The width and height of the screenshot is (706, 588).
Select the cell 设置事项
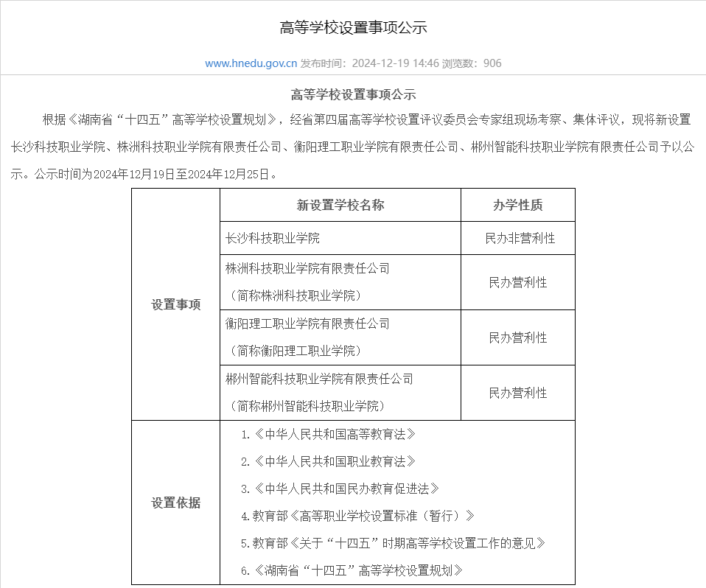[175, 304]
